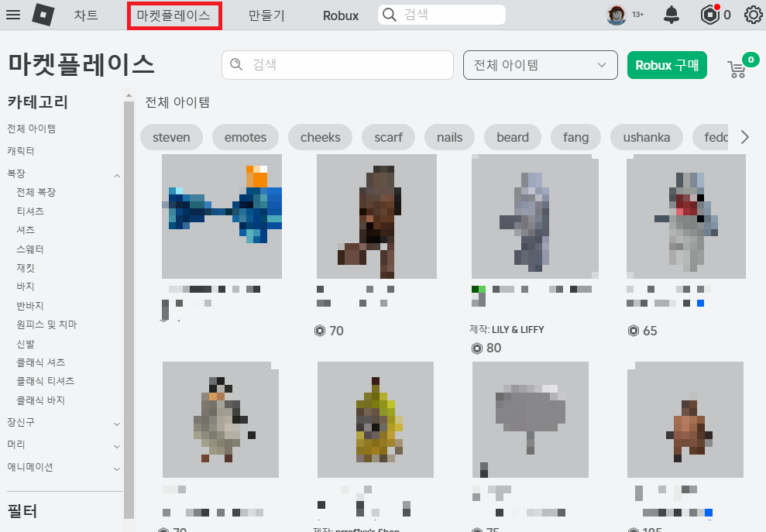Open the shopping cart
766x532 pixels.
[x=737, y=69]
